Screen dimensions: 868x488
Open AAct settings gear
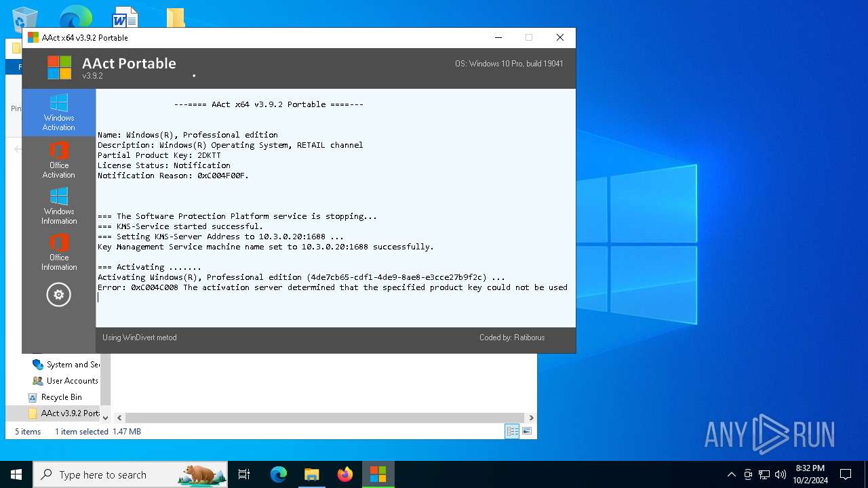[58, 295]
